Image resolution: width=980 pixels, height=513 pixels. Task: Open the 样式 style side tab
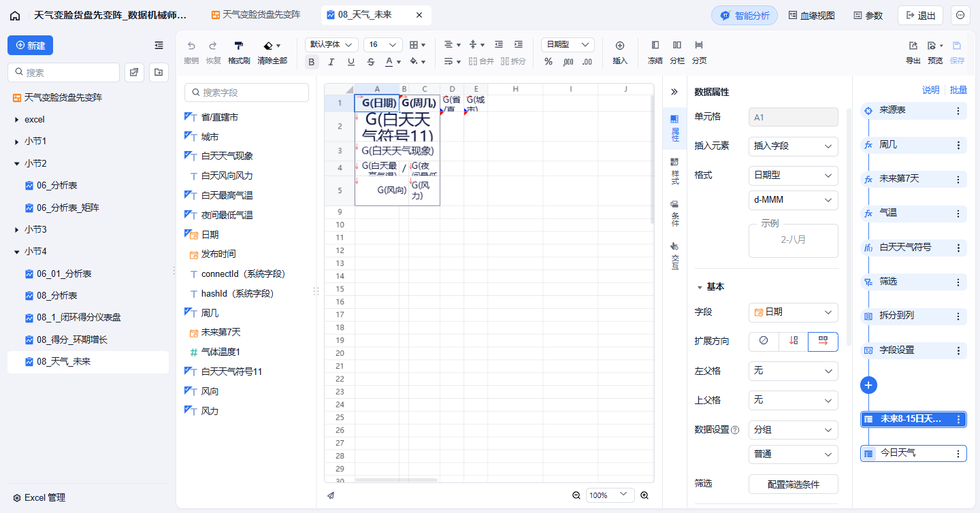(674, 171)
